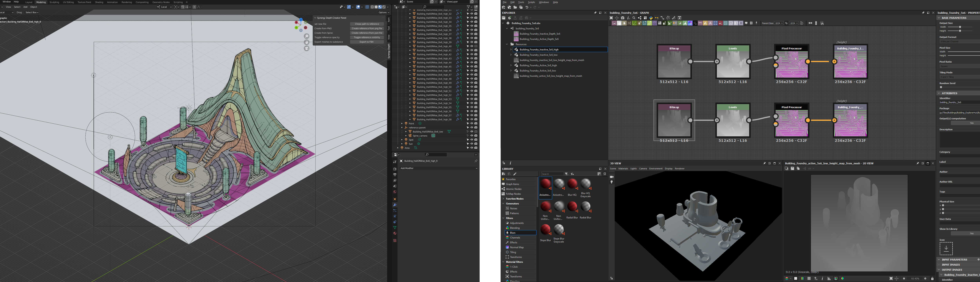Select the Normal Map filter category
Viewport: 980px width, 282px height.
click(x=516, y=247)
